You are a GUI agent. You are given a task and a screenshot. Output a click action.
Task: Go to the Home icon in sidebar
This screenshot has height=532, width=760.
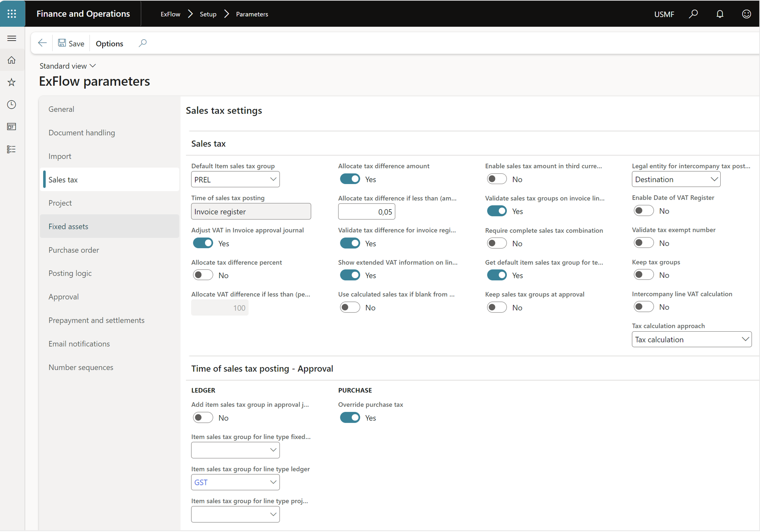pos(12,60)
